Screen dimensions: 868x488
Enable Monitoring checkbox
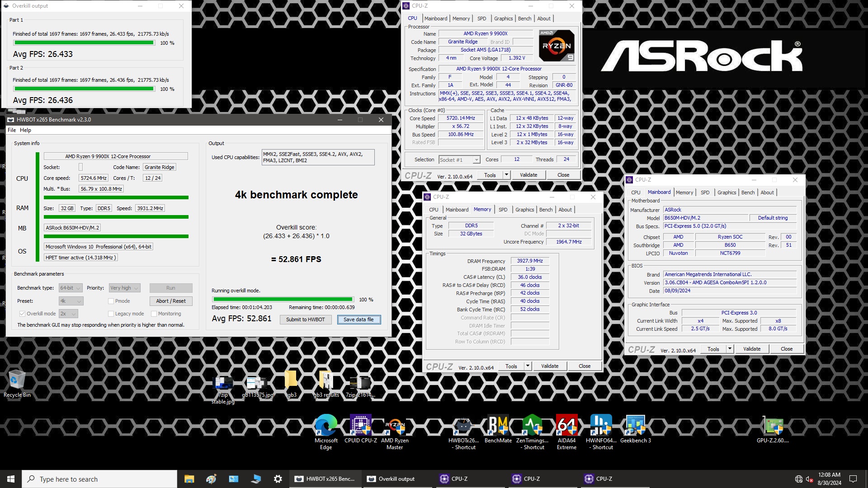click(154, 314)
